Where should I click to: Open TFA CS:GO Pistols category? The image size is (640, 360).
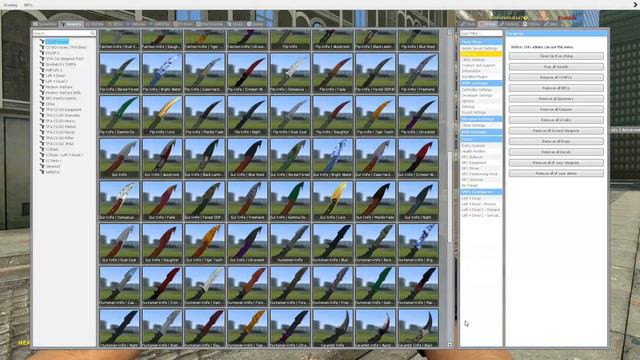click(60, 133)
